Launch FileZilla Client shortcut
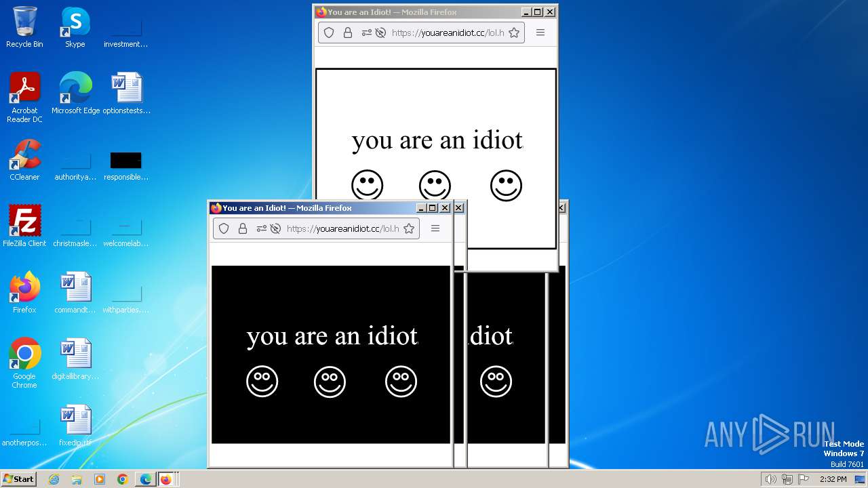868x488 pixels. point(24,226)
